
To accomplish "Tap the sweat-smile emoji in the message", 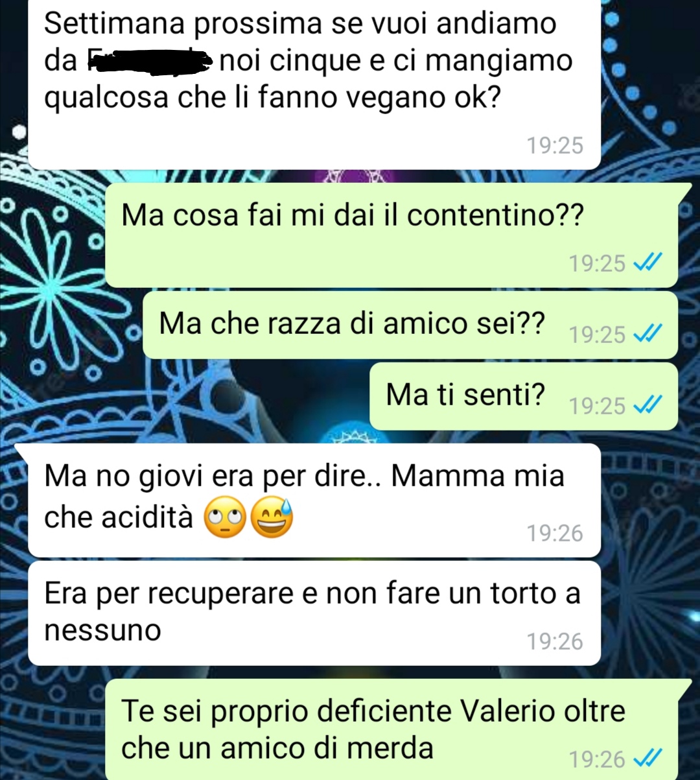I will [x=271, y=518].
